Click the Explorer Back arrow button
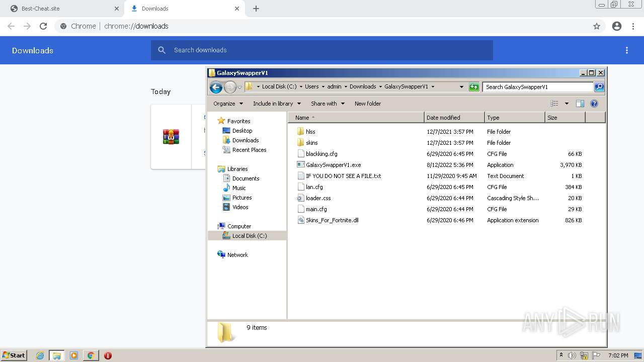This screenshot has width=644, height=362. (x=216, y=87)
